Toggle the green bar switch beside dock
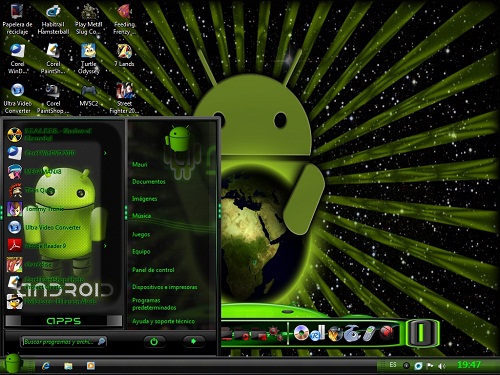Viewport: 500px width, 375px height. click(x=421, y=333)
